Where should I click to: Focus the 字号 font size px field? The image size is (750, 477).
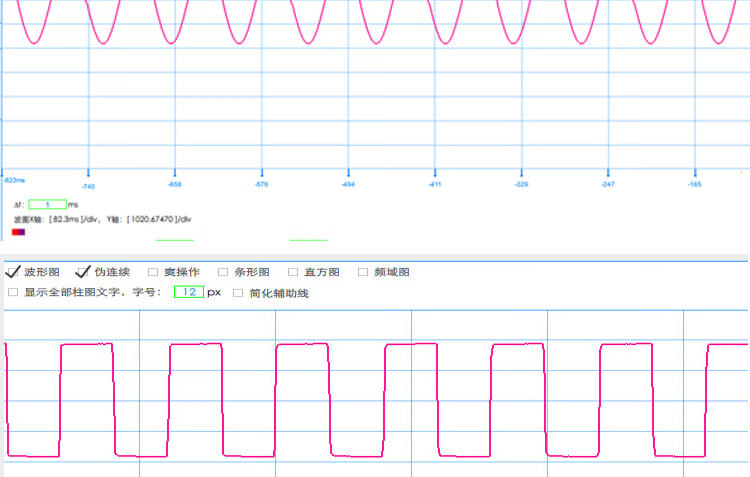click(188, 293)
